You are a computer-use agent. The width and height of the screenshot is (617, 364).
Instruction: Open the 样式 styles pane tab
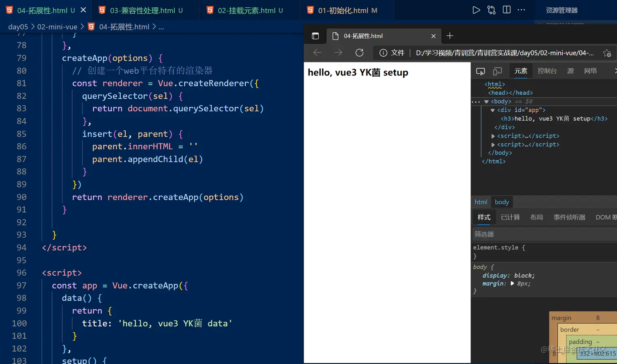tap(484, 217)
